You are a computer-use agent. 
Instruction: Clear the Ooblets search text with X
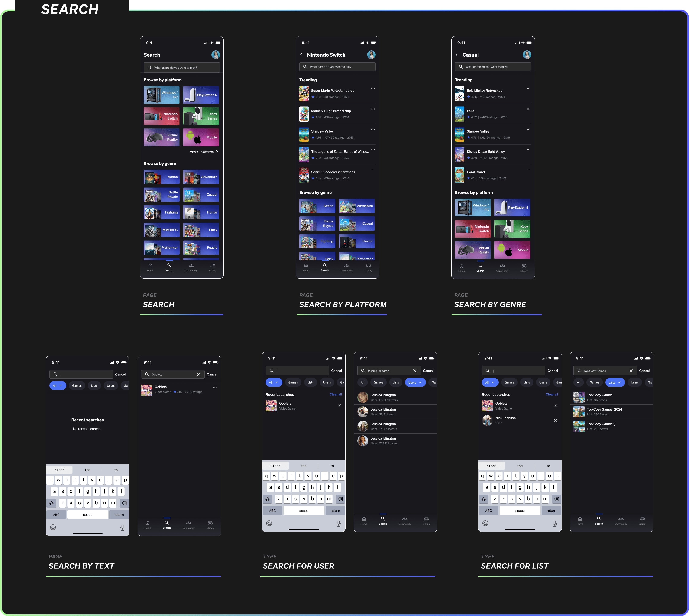[199, 374]
